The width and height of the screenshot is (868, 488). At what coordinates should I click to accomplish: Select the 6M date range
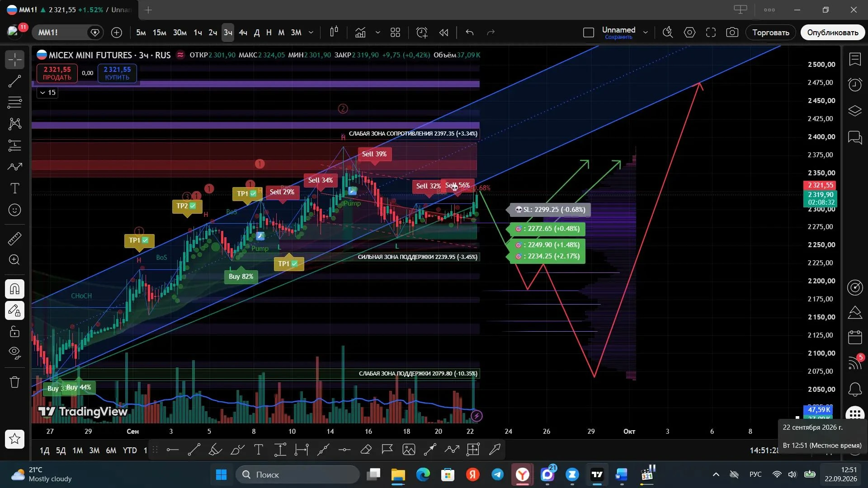coord(111,450)
